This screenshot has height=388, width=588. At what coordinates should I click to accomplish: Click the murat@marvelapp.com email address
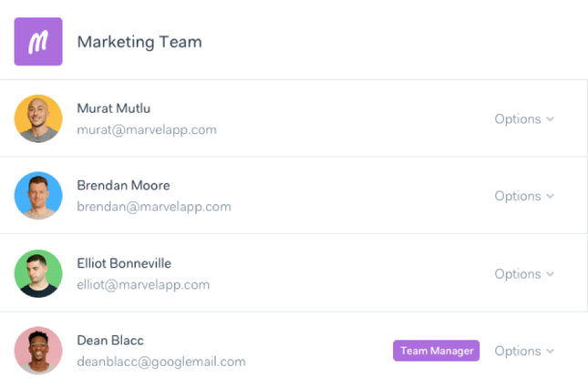[x=147, y=129]
